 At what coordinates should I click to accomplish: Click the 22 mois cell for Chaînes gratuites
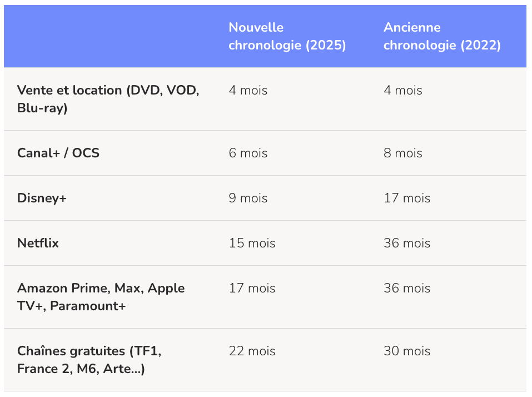(252, 351)
